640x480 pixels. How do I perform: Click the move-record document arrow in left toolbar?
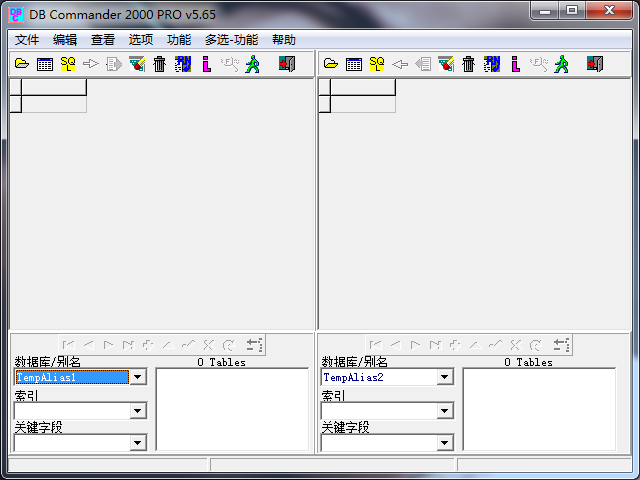pos(113,64)
